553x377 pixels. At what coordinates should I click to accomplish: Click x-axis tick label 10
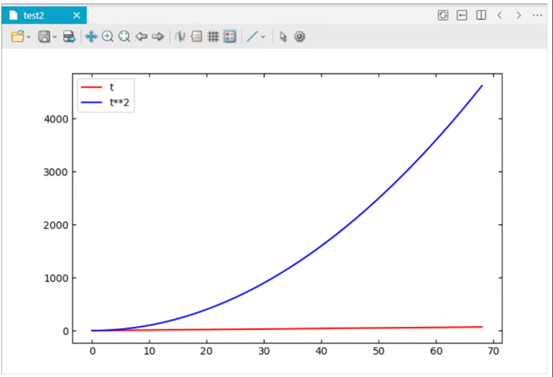[x=150, y=351]
